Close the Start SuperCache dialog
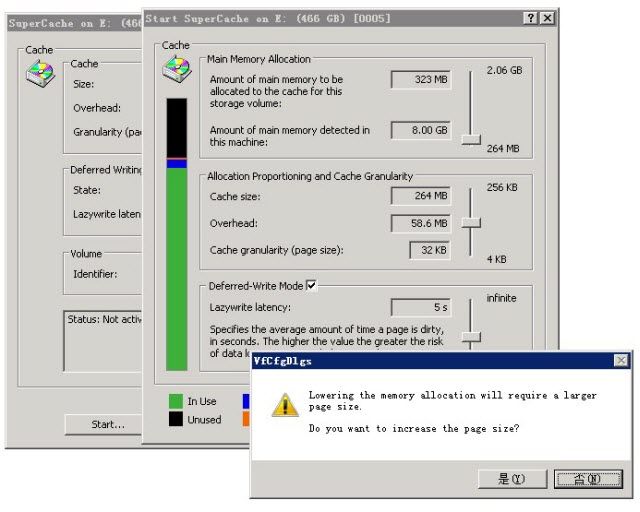The height and width of the screenshot is (512, 640). (x=547, y=18)
